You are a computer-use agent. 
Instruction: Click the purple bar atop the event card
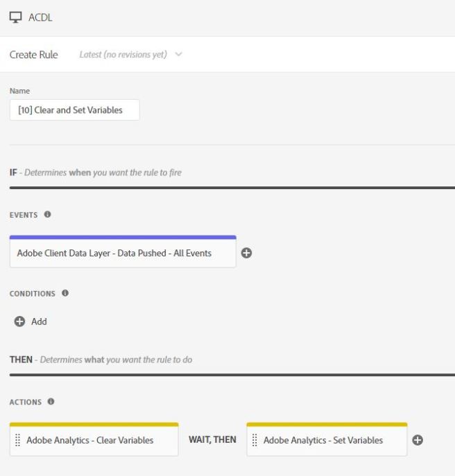(123, 237)
